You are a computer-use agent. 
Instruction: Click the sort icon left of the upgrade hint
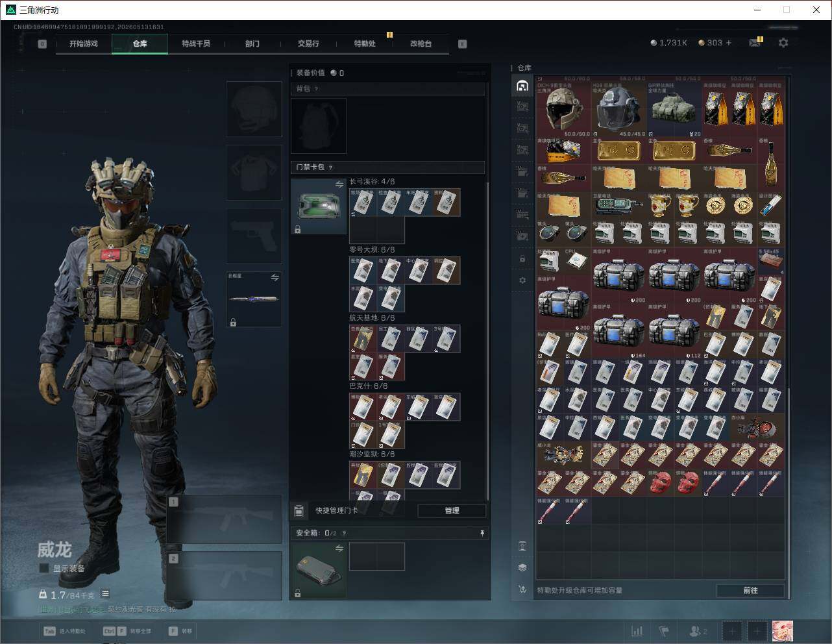522,589
